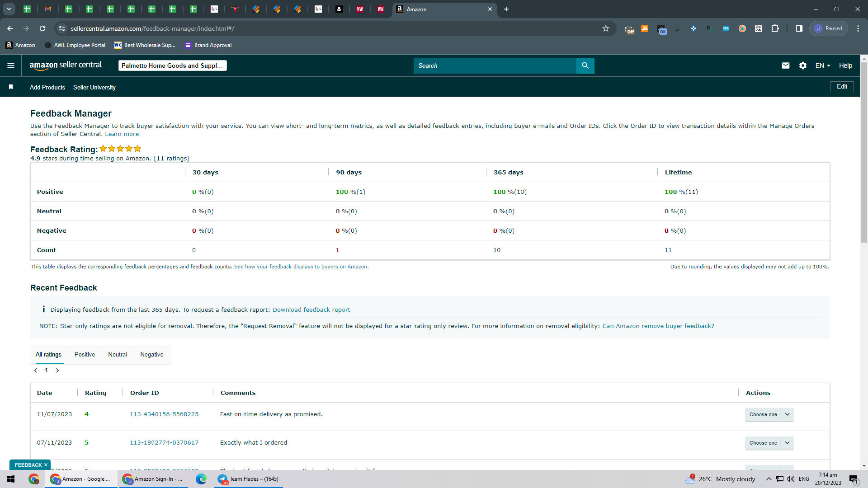Viewport: 868px width, 488px height.
Task: Open Amazon - Google Chrome taskbar window
Action: coord(81,479)
